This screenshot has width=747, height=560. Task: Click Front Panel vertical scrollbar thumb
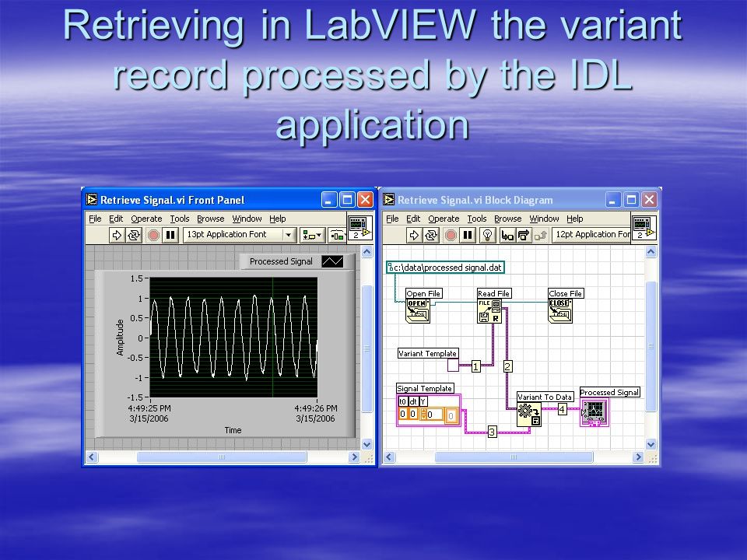[x=366, y=348]
